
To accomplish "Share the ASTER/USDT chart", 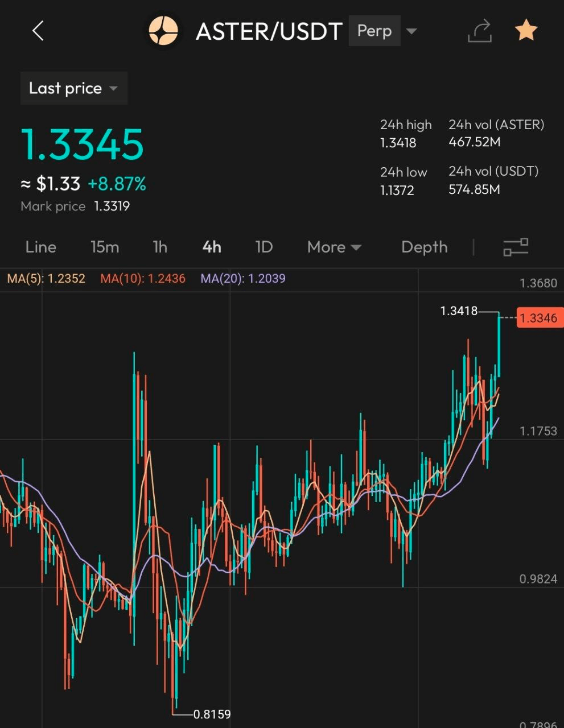I will 480,31.
